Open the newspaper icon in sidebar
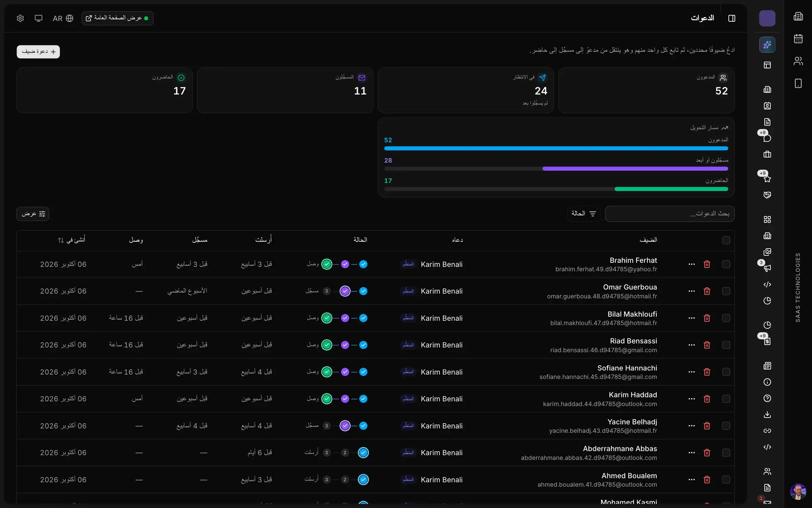 click(767, 366)
